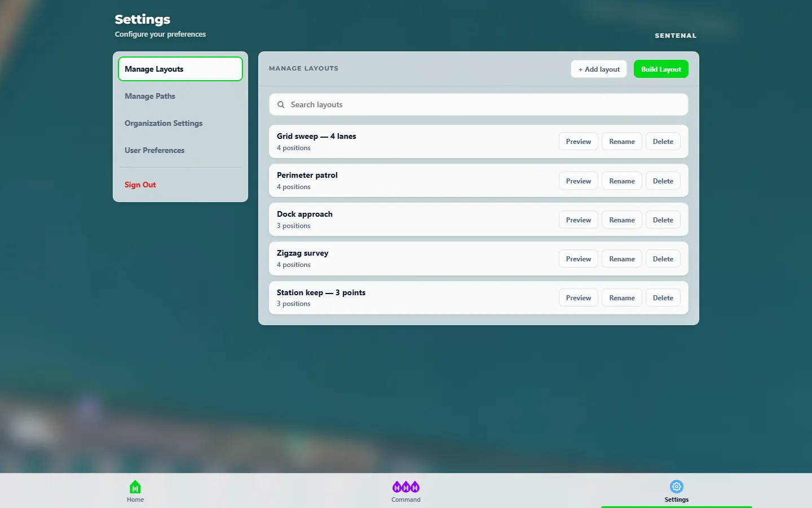812x508 pixels.
Task: Click the "Settings" page heading
Action: [x=143, y=19]
